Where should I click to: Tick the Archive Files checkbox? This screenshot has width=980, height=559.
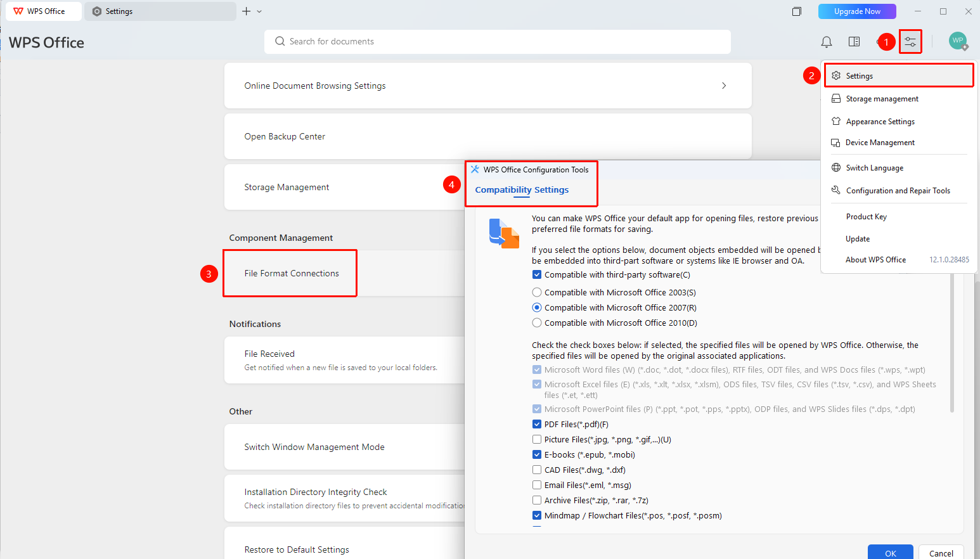[537, 501]
